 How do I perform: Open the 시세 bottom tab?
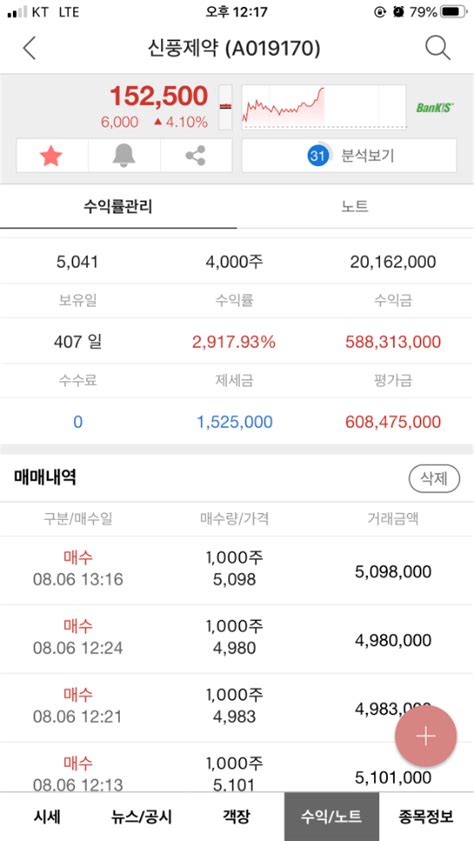pyautogui.click(x=47, y=816)
